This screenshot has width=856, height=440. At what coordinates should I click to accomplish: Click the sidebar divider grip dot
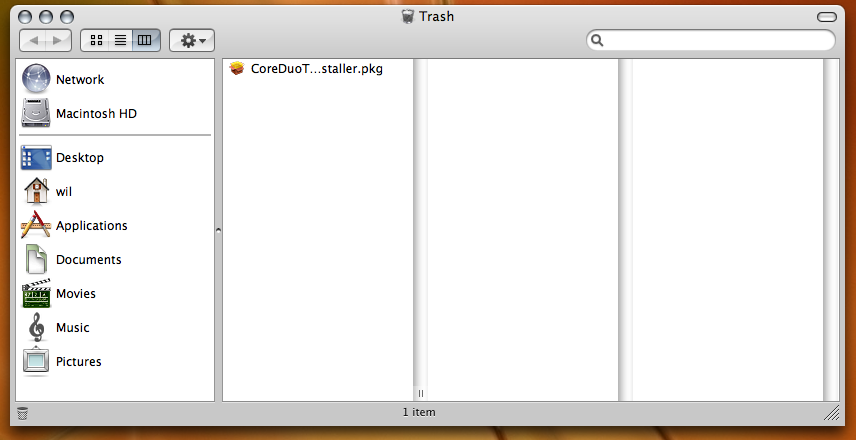pyautogui.click(x=218, y=230)
